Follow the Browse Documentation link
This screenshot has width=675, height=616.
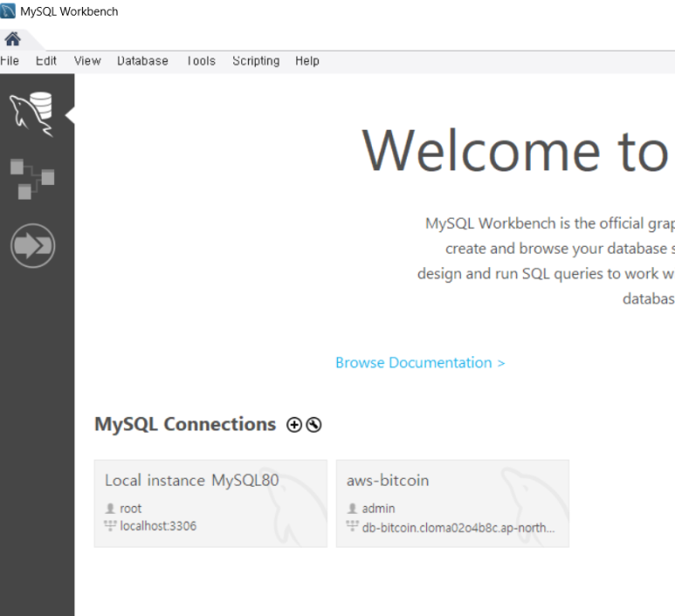pyautogui.click(x=420, y=363)
